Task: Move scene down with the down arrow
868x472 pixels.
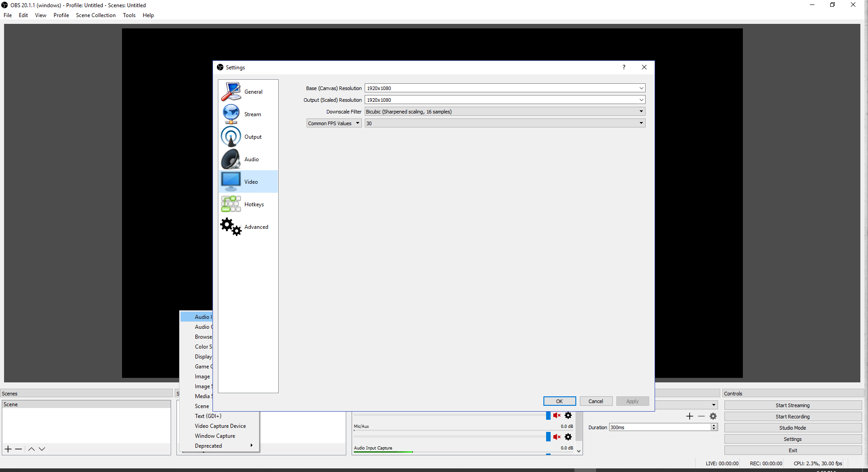Action: point(42,449)
